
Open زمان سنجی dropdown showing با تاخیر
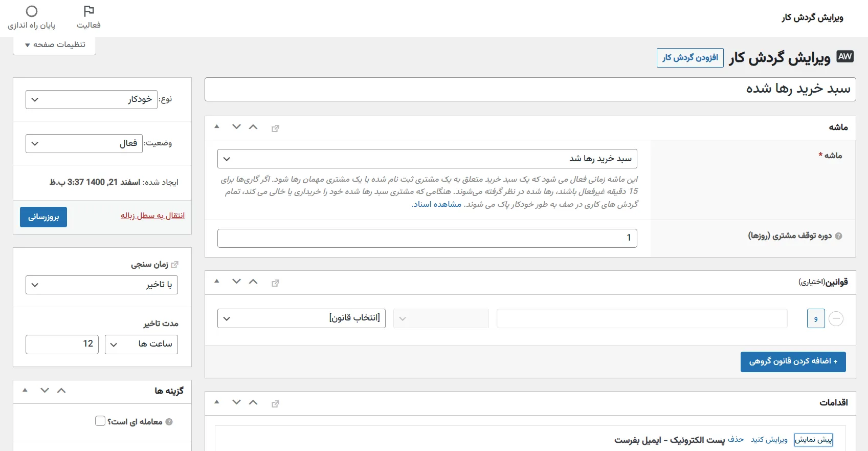click(102, 285)
